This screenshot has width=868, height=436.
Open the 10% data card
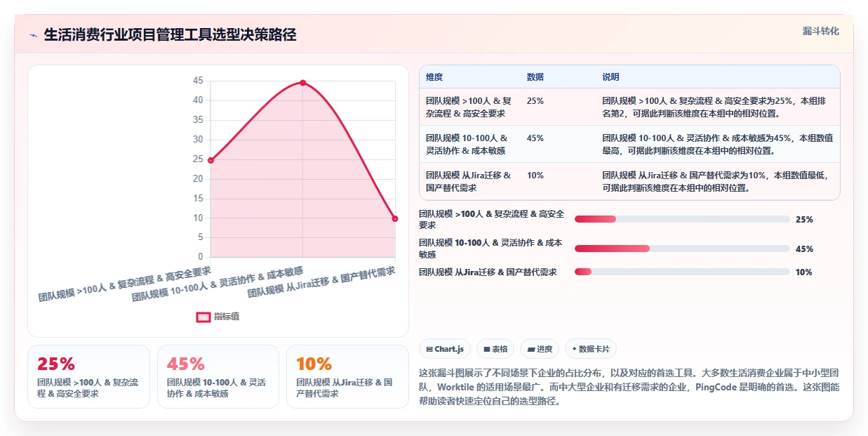pos(347,376)
